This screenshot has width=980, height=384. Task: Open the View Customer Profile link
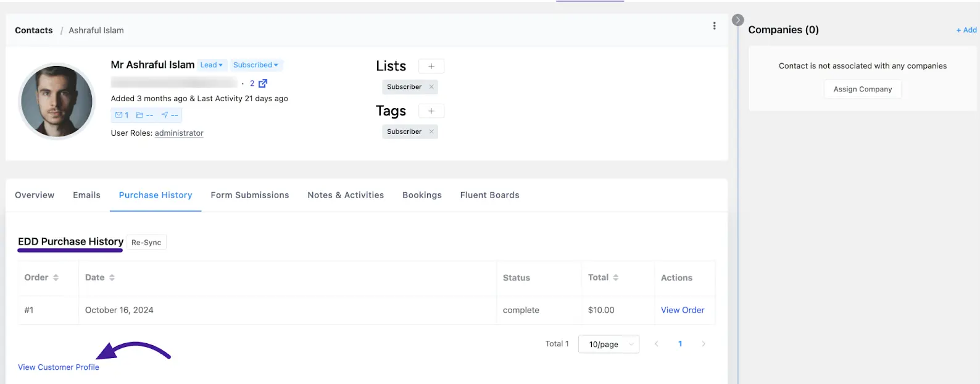click(x=59, y=367)
